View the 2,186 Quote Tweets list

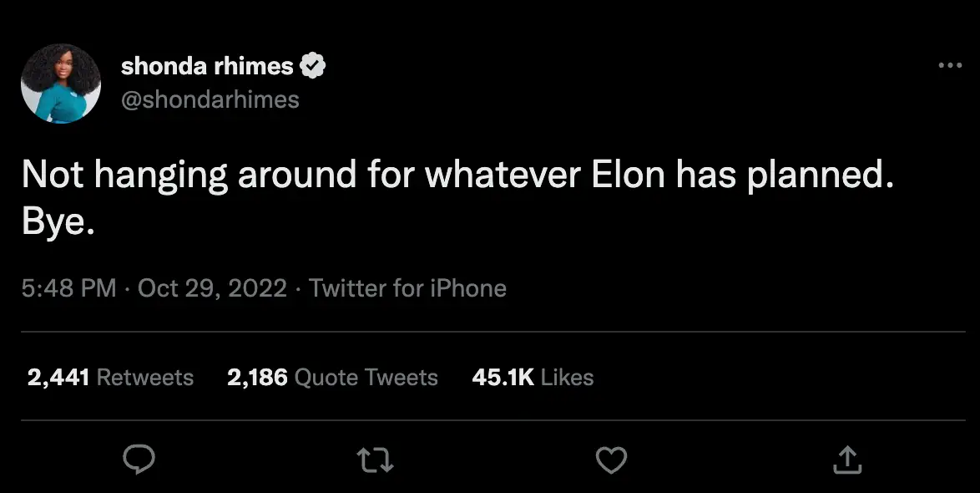click(332, 377)
